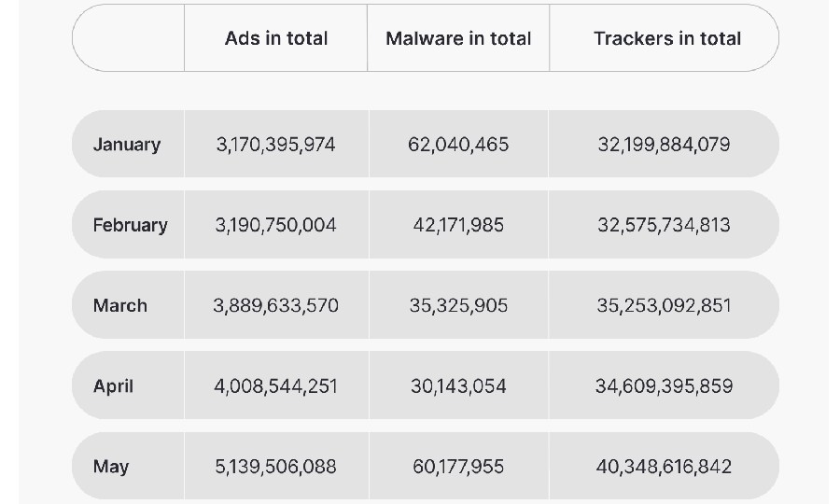Click February trackers value 32,575,734,813
Image resolution: width=840 pixels, height=504 pixels.
664,225
